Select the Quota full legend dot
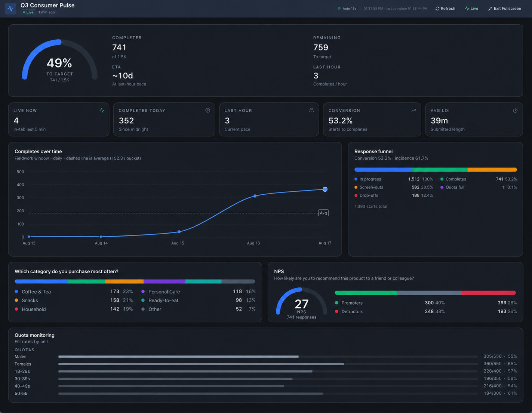 (442, 187)
